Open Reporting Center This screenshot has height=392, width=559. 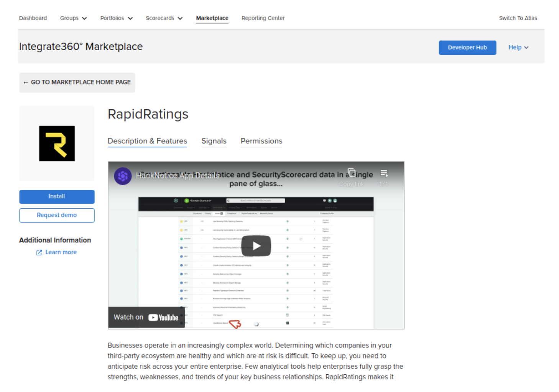(x=263, y=18)
